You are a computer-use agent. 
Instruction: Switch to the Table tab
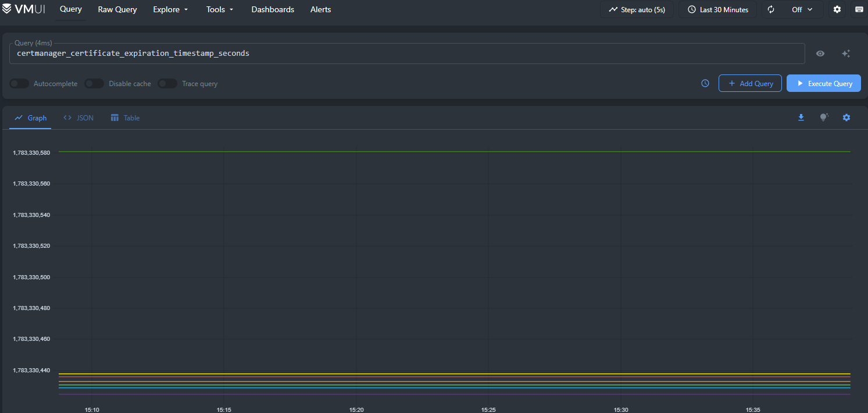pos(125,118)
